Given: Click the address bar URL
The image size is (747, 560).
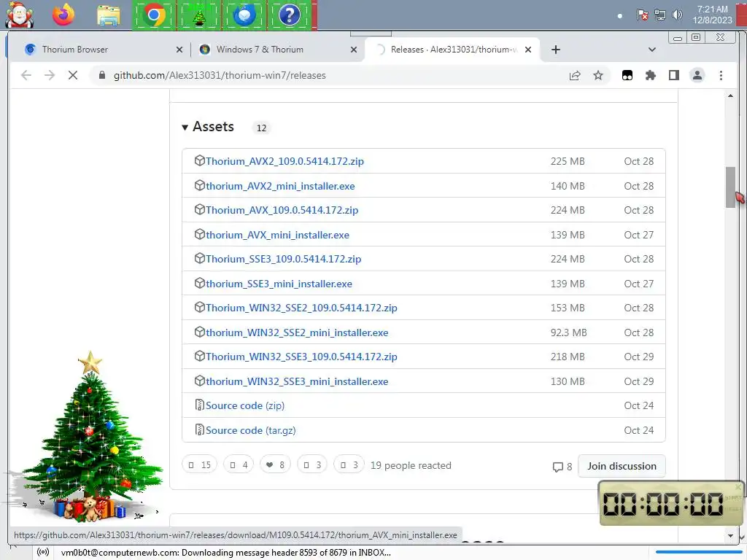Looking at the screenshot, I should (220, 75).
